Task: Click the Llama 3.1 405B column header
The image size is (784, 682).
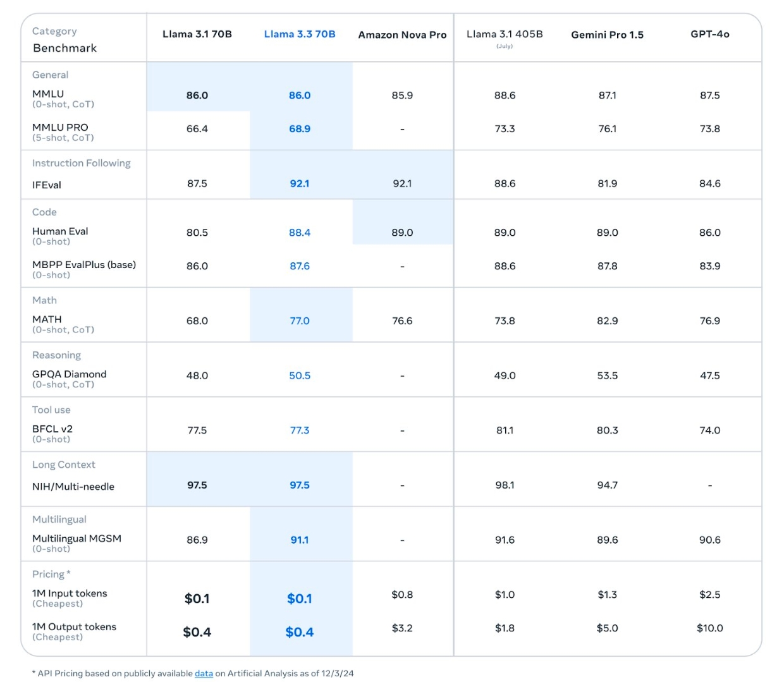Action: (505, 34)
